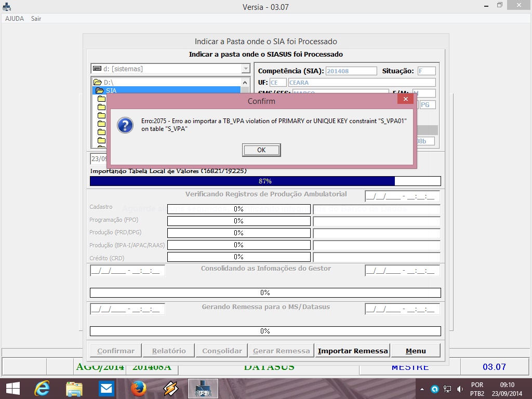
Task: Close the Confirm dialog with the X
Action: (x=405, y=98)
